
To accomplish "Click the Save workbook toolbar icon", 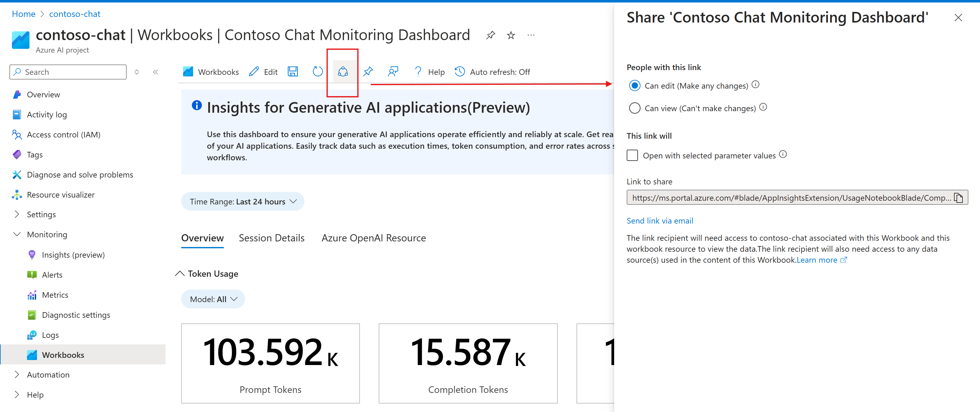I will (x=292, y=71).
